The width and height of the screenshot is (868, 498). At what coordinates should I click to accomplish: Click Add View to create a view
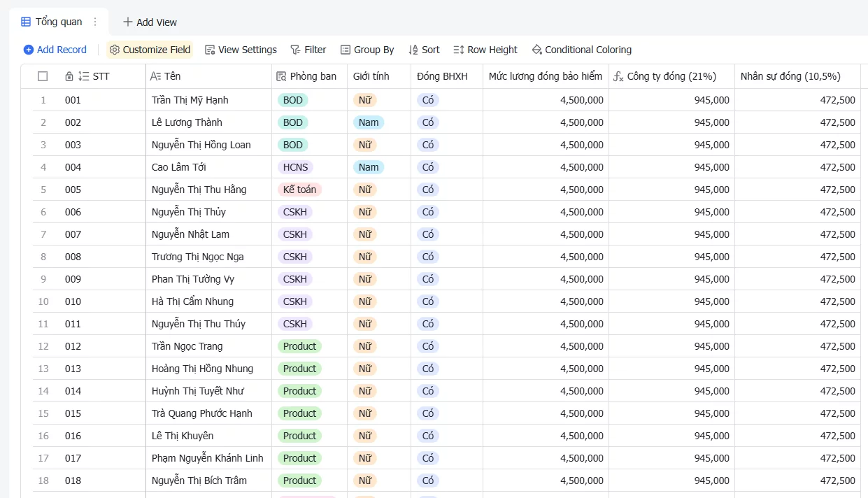click(x=150, y=22)
